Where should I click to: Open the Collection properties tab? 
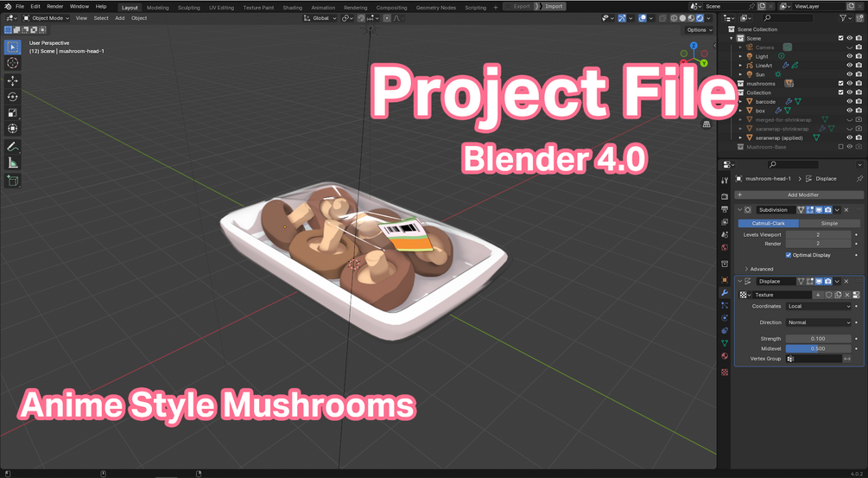pos(725,264)
